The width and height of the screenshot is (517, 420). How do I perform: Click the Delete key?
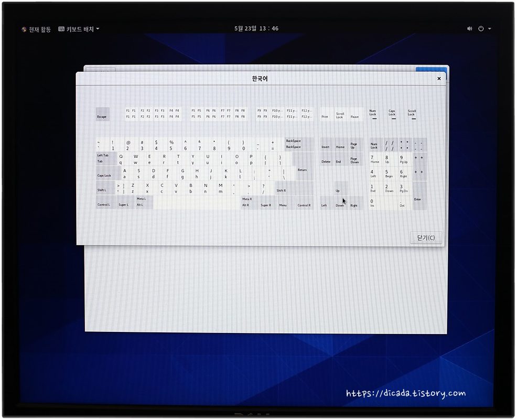(x=327, y=159)
